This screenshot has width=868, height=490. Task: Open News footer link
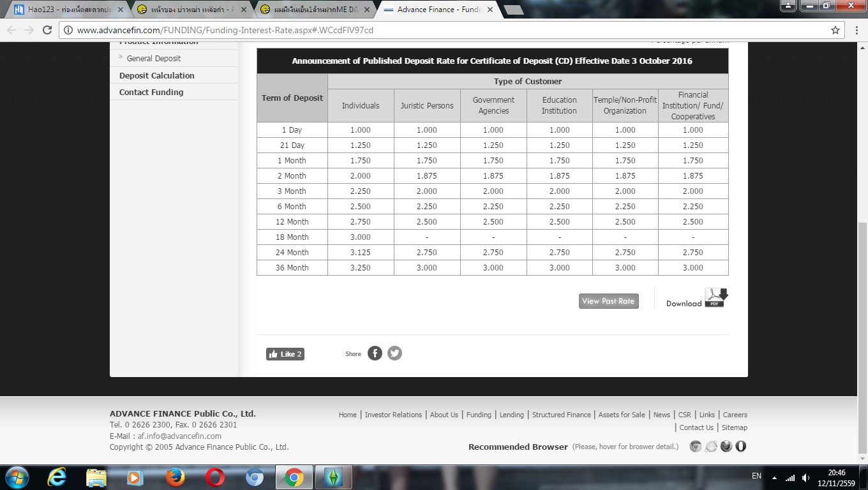pyautogui.click(x=661, y=415)
